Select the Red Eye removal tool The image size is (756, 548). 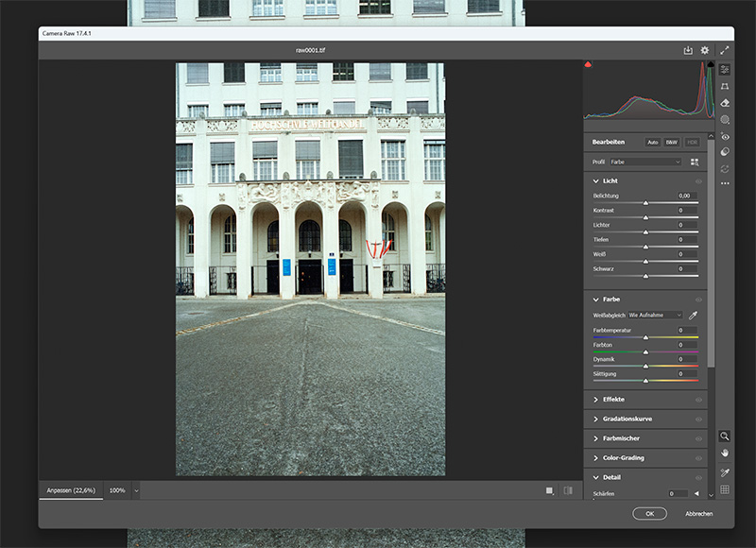coord(725,136)
